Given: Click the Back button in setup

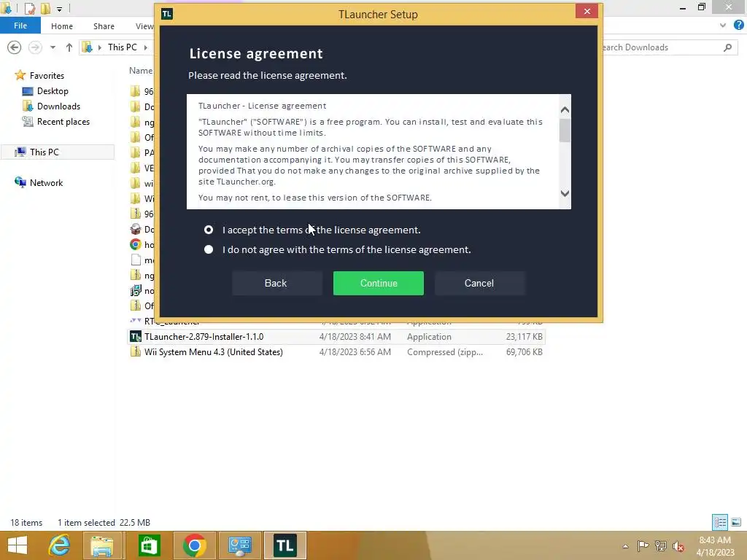Looking at the screenshot, I should point(276,284).
